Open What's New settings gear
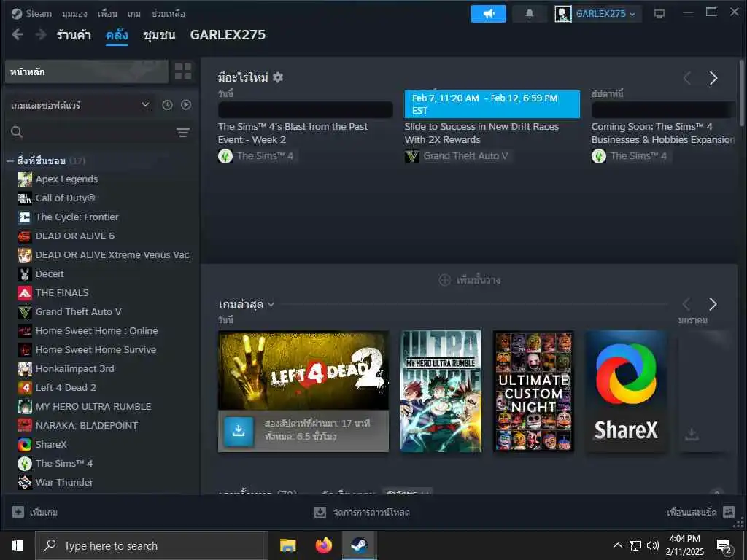 coord(278,77)
